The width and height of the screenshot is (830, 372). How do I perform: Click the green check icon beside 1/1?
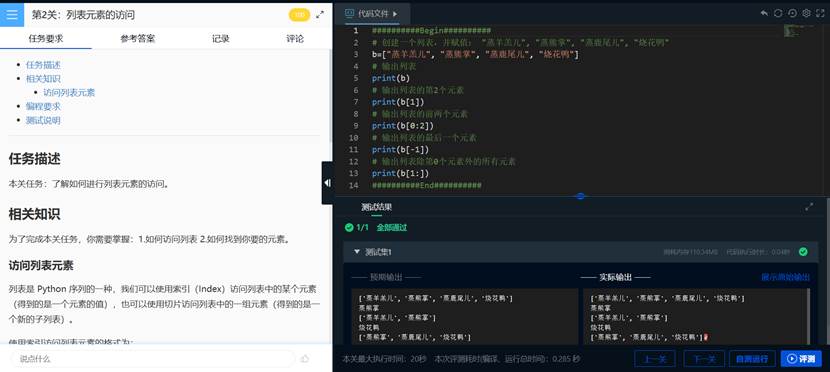pyautogui.click(x=349, y=228)
